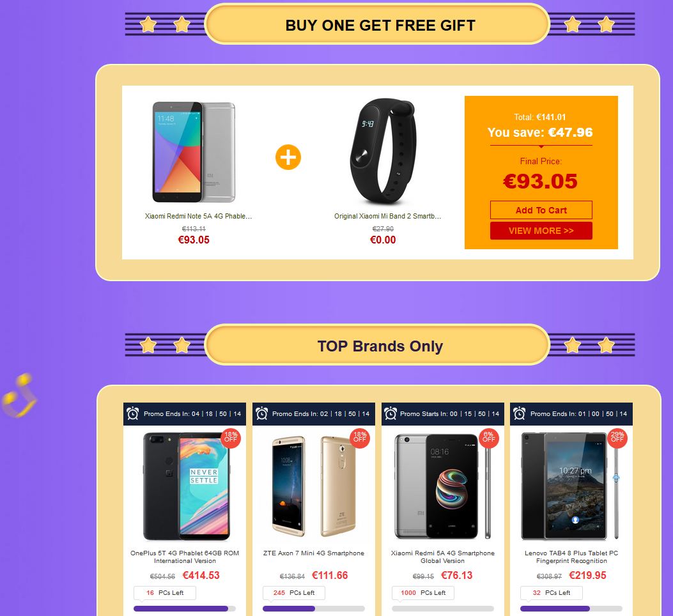Click the TOP Brands Only banner heading
The image size is (673, 616).
coord(380,346)
